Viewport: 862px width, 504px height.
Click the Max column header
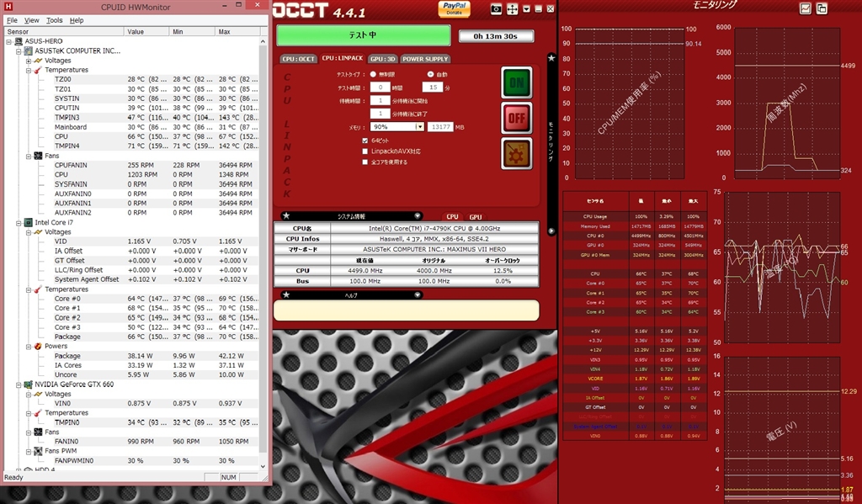pyautogui.click(x=237, y=31)
